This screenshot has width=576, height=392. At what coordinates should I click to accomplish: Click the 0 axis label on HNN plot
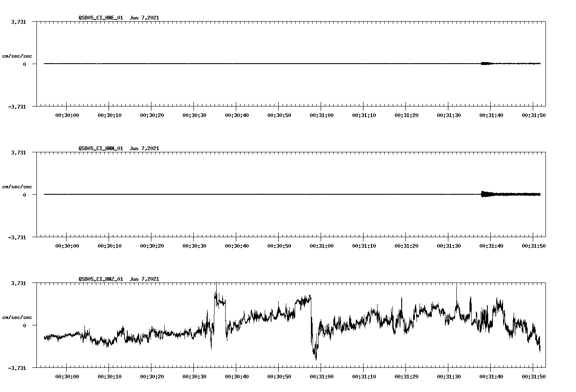click(x=25, y=195)
